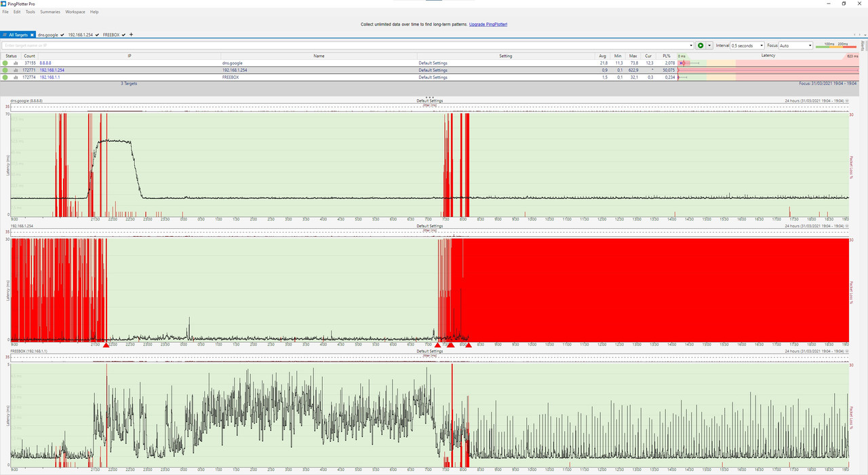Screen dimensions: 868x475
Task: Click the green start trace button
Action: point(701,45)
